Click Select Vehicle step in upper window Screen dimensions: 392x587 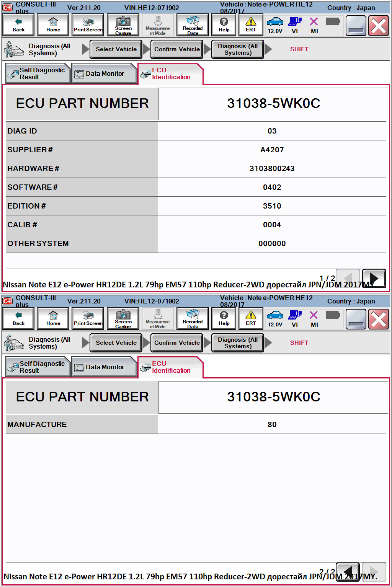tap(116, 49)
